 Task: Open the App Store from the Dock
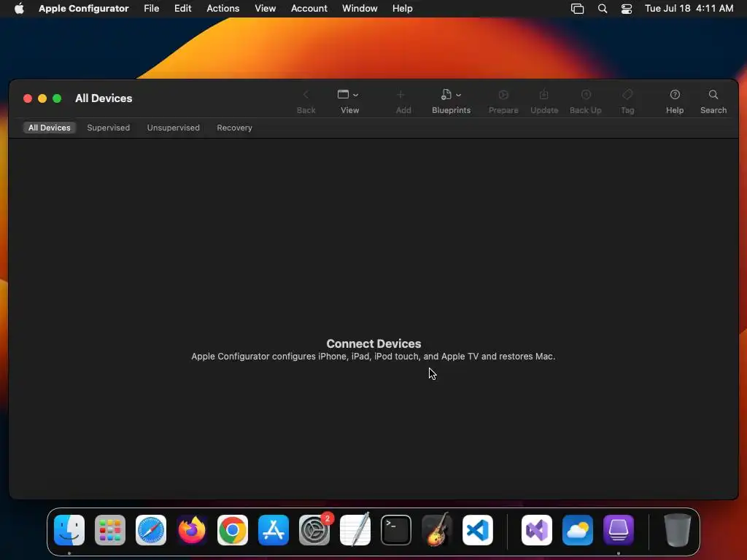(x=274, y=530)
